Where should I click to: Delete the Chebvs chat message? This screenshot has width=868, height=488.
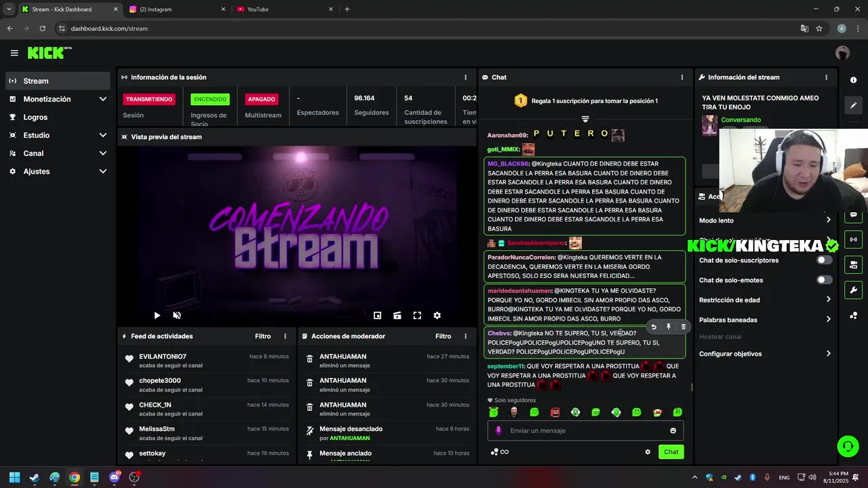(x=683, y=327)
